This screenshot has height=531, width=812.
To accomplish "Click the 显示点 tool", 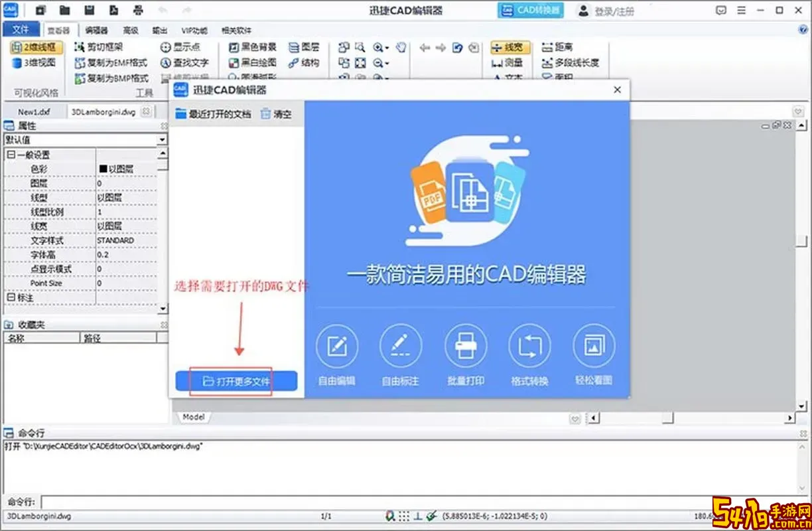I will tap(180, 47).
